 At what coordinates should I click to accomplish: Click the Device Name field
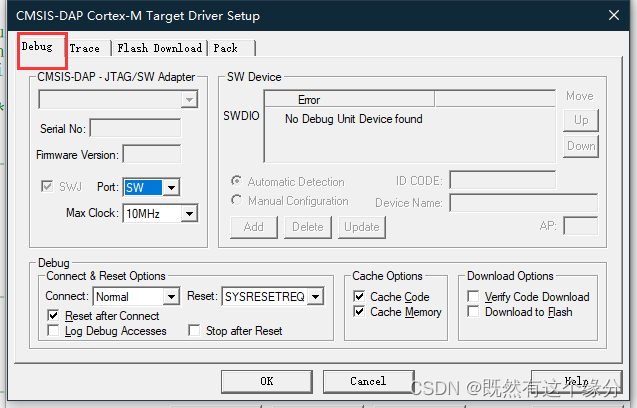tap(524, 203)
